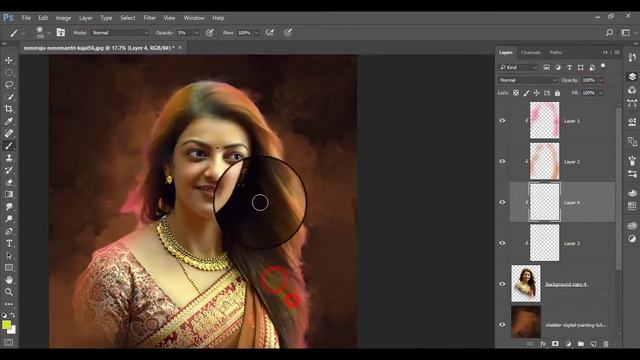Open the tool preset picker arrow
Viewport: 640px width, 360px height.
pos(23,33)
